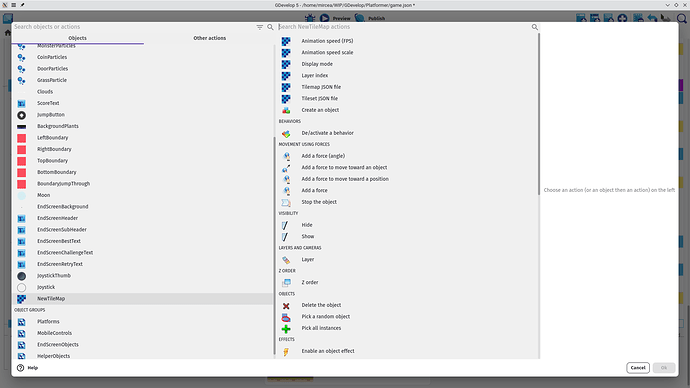Image resolution: width=690 pixels, height=388 pixels.
Task: Switch to the Other actions tab
Action: pyautogui.click(x=209, y=38)
